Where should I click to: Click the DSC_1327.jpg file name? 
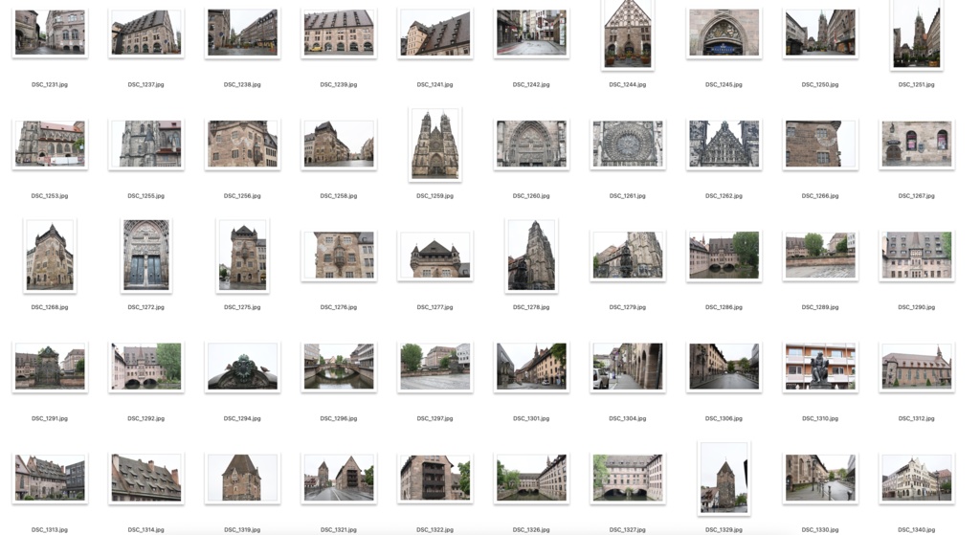point(628,529)
